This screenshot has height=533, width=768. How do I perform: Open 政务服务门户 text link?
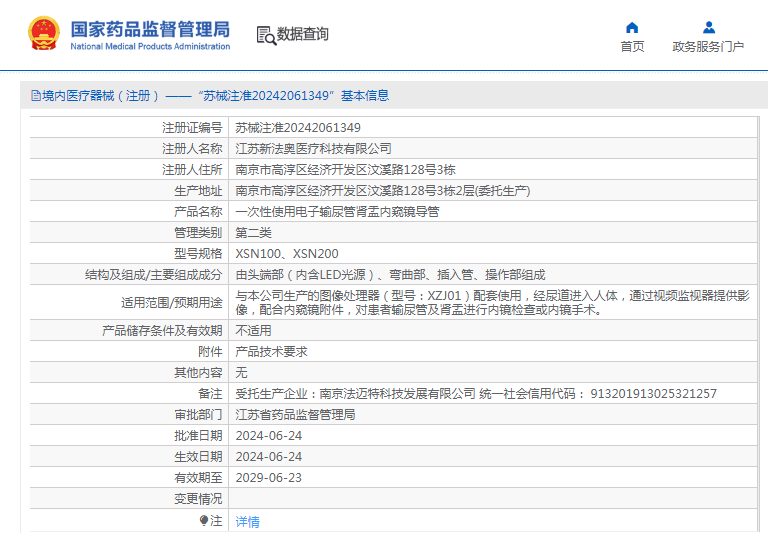pyautogui.click(x=708, y=47)
